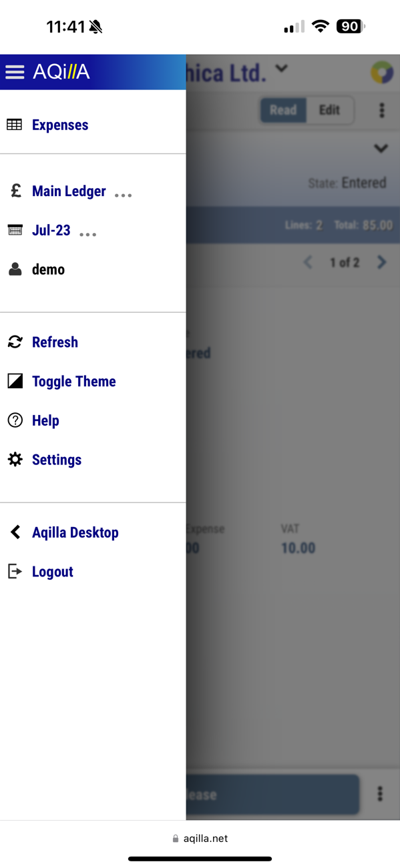Switch to Edit mode

click(x=329, y=110)
